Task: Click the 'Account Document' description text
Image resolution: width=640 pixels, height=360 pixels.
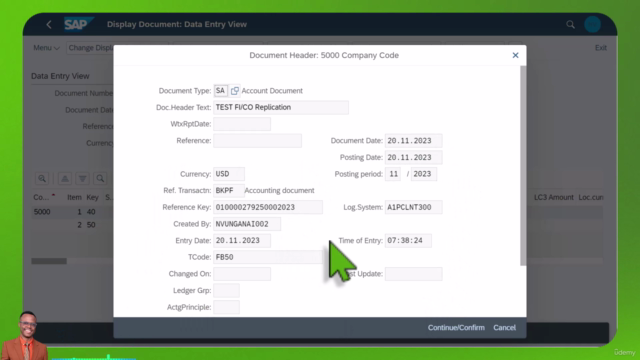Action: point(272,91)
